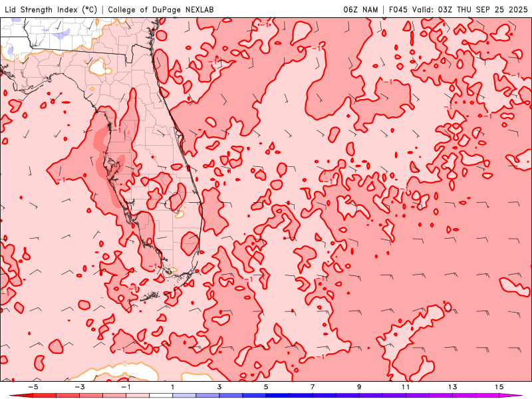The image size is (532, 399).
Task: Click the 13 value on the color scale
Action: point(452,387)
